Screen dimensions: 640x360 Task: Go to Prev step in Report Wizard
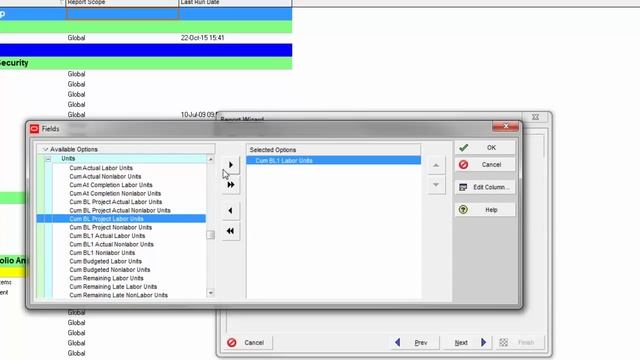pos(415,343)
